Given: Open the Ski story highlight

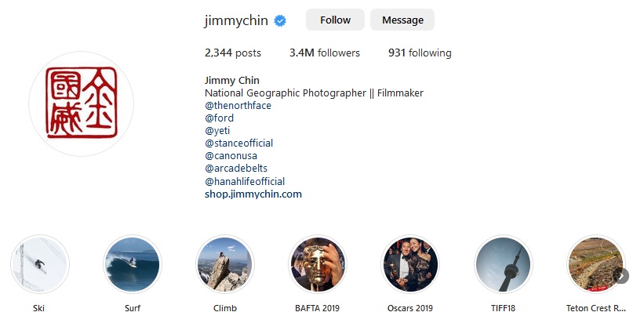Looking at the screenshot, I should click(40, 264).
